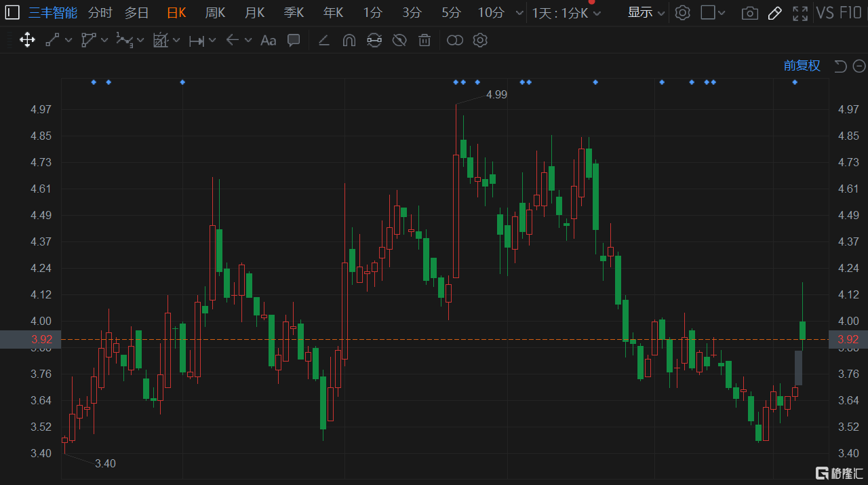Click the overlapping circles icon

(455, 40)
